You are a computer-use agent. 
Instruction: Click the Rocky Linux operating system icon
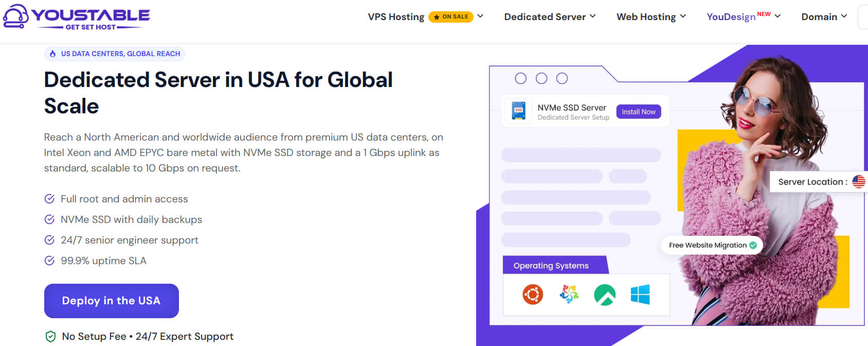(x=605, y=295)
